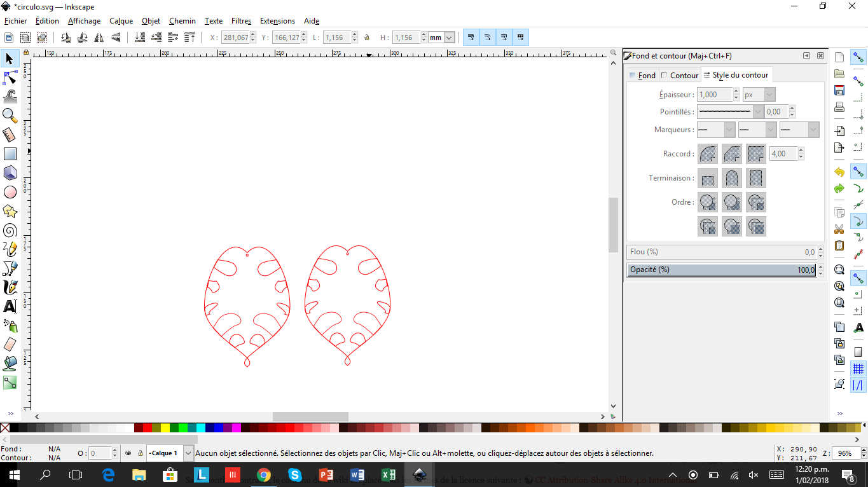Click the Opacité (%) slider

pyautogui.click(x=721, y=270)
